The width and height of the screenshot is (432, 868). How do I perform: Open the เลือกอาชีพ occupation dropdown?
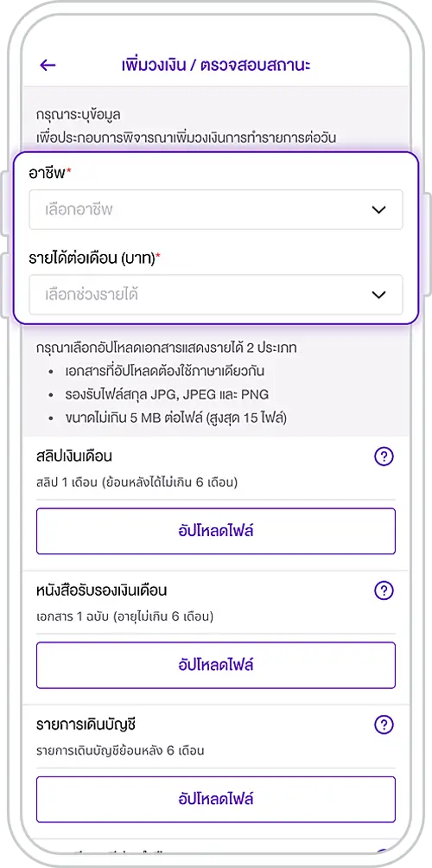[216, 210]
